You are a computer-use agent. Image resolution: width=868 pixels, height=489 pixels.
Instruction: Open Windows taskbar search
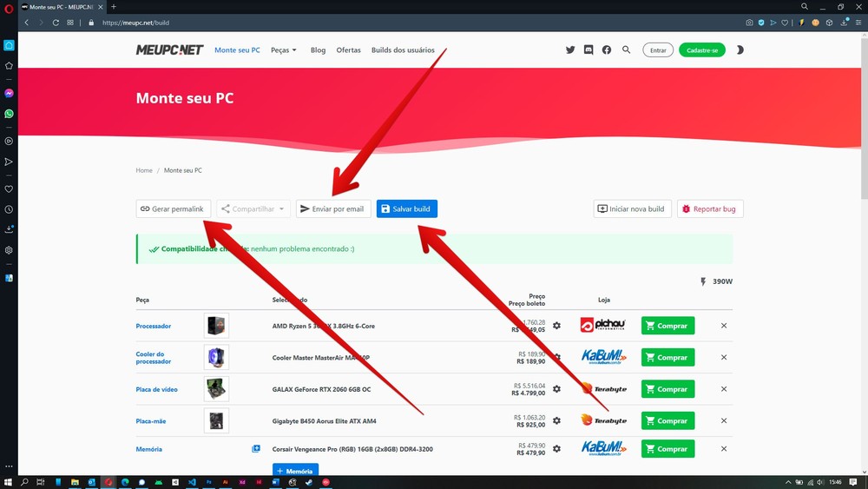24,482
